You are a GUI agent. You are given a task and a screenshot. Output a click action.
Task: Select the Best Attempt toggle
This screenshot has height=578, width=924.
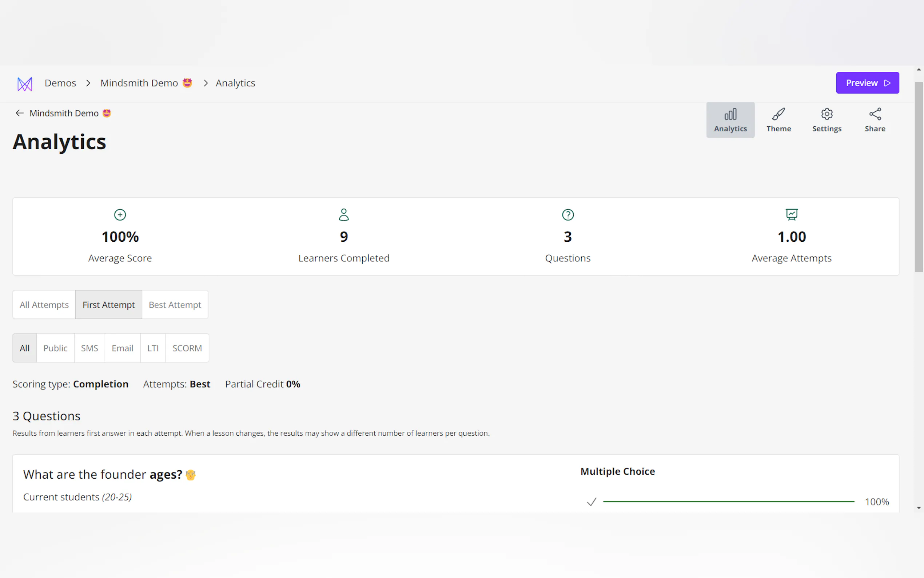(175, 305)
